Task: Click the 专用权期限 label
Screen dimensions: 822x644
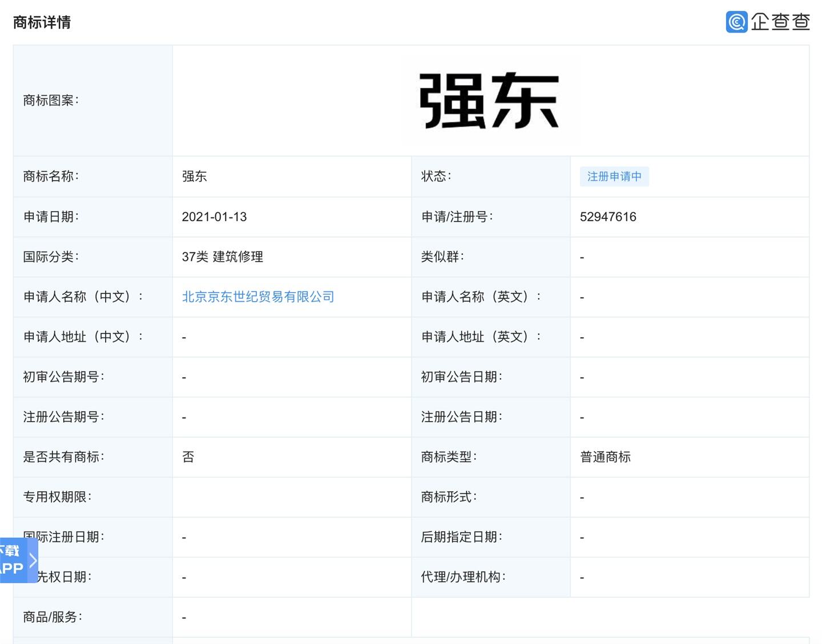Action: [57, 497]
